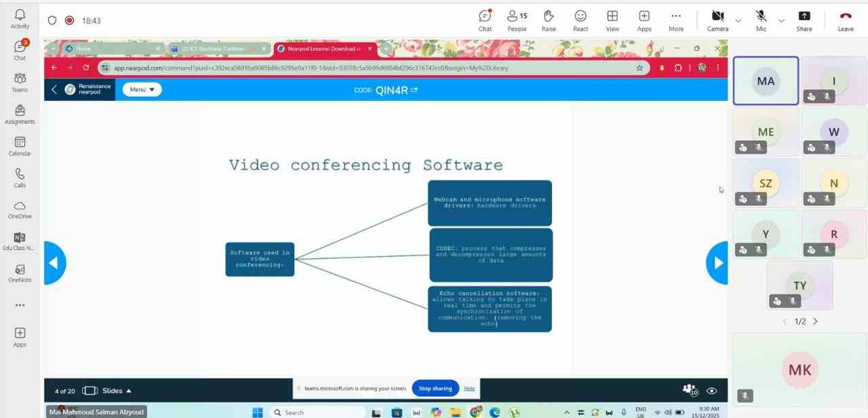The image size is (868, 418).
Task: Toggle the Camera on or off
Action: [717, 20]
